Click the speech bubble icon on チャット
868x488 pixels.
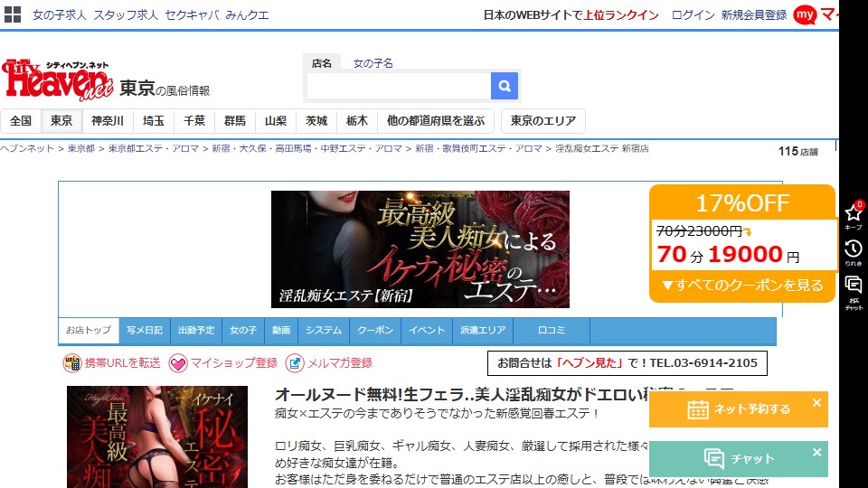[x=714, y=459]
